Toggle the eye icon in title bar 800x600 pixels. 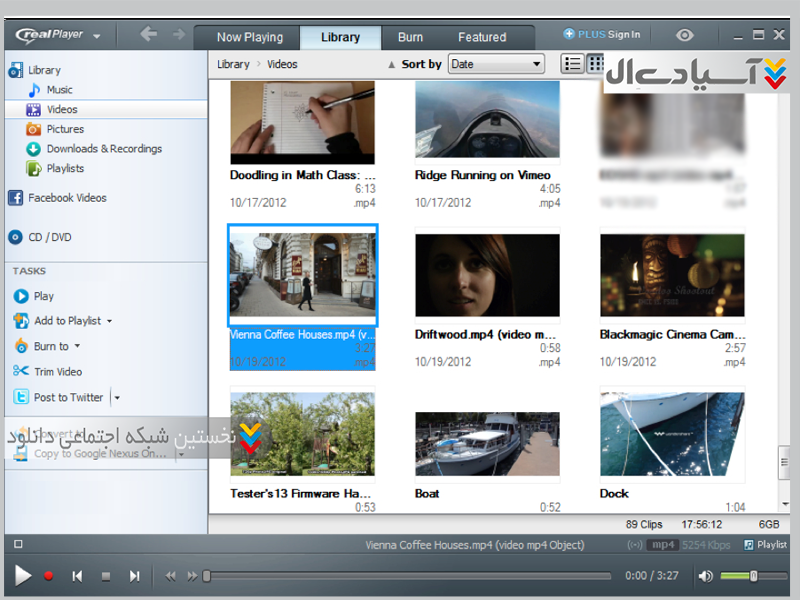point(684,35)
